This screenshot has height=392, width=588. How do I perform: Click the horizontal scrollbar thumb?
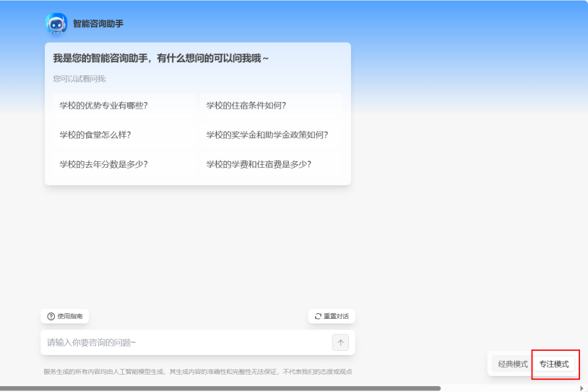coord(220,388)
